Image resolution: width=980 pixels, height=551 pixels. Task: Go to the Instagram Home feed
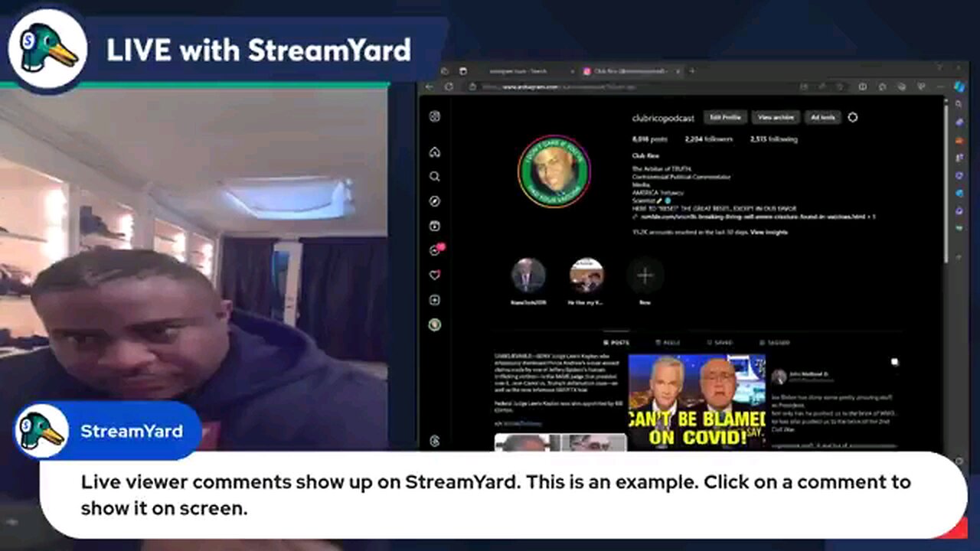tap(434, 152)
